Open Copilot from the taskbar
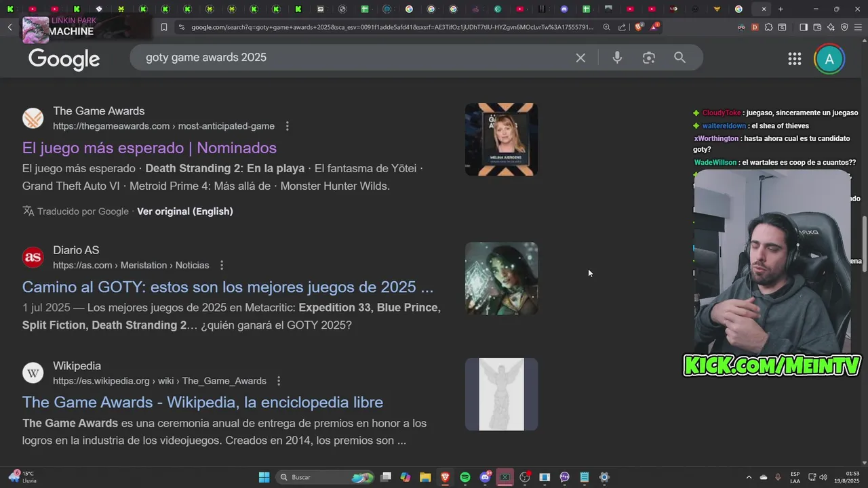 click(x=406, y=477)
